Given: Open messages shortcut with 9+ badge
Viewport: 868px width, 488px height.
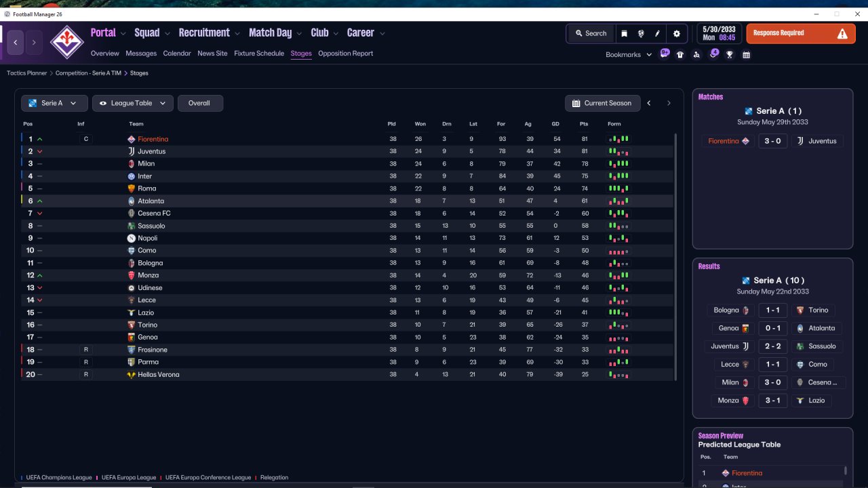Looking at the screenshot, I should pyautogui.click(x=665, y=54).
